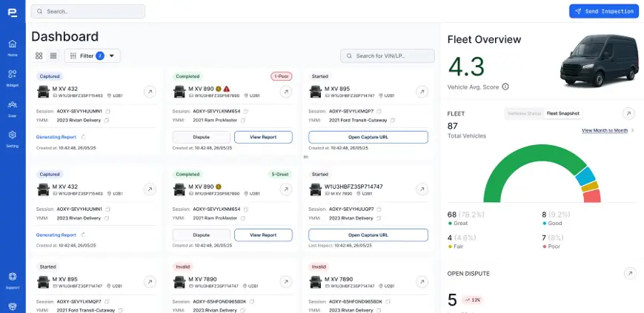Click Dispute on the 1-Poor card
The width and height of the screenshot is (644, 313).
click(202, 137)
